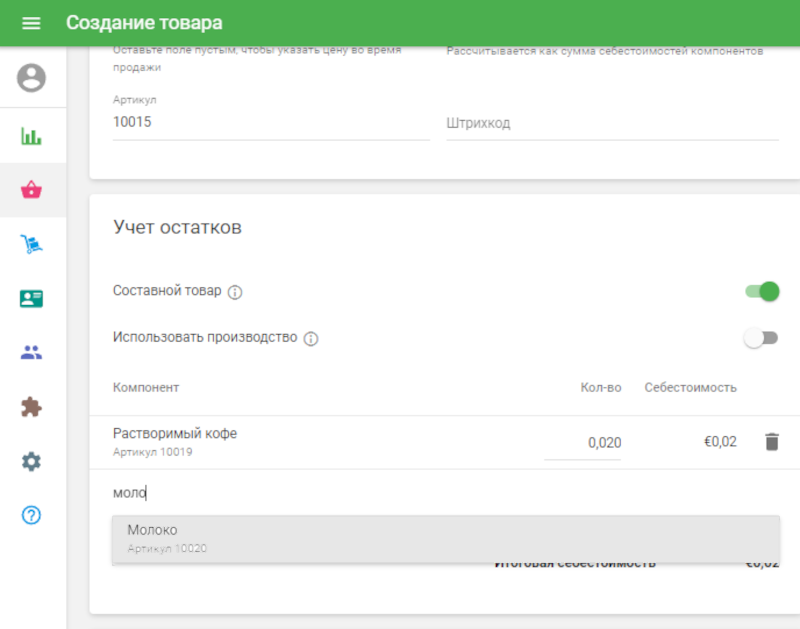View info tooltip for Использовать производство
The height and width of the screenshot is (629, 800).
[x=310, y=338]
